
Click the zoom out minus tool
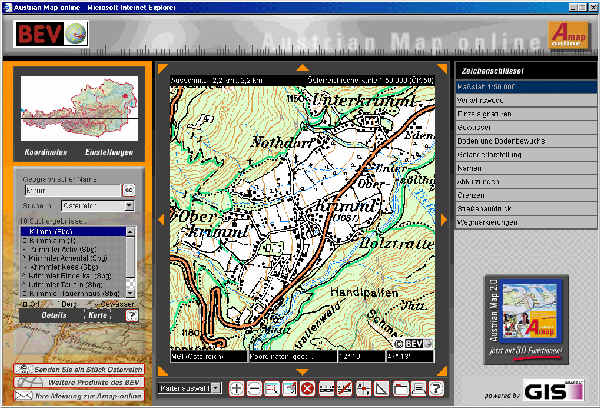coord(254,388)
